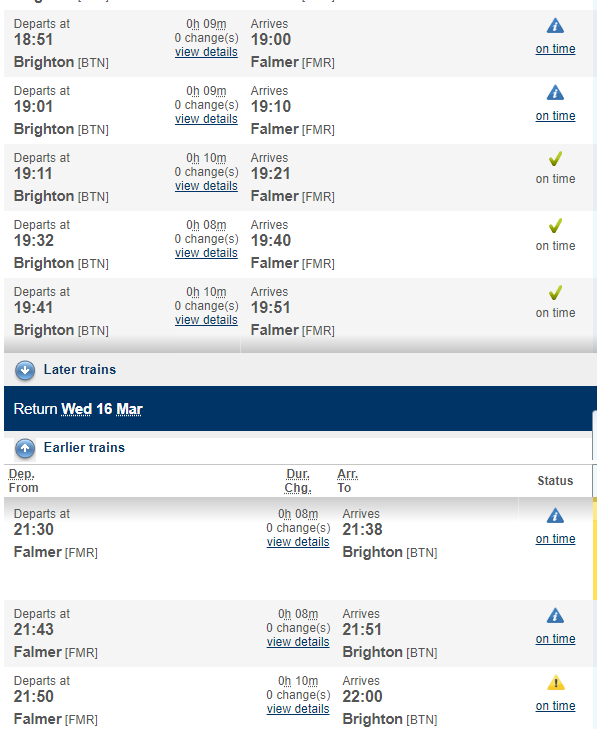
Task: Click info icon for 18:51 Brighton departure
Action: 555,26
